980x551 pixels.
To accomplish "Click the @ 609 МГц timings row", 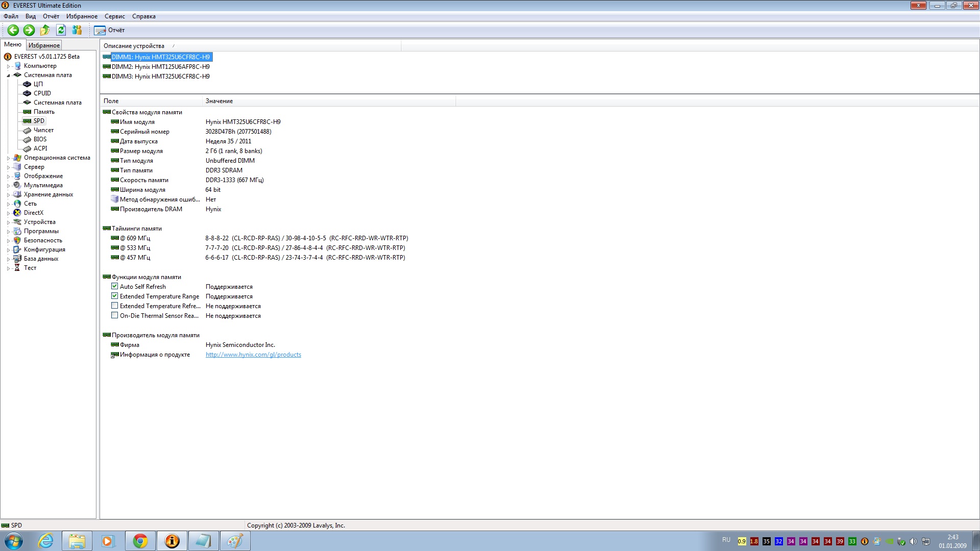I will [259, 238].
